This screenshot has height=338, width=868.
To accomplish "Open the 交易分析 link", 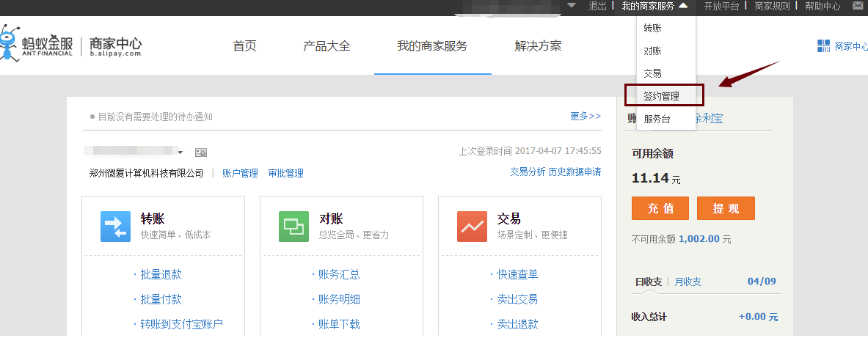I will click(528, 172).
